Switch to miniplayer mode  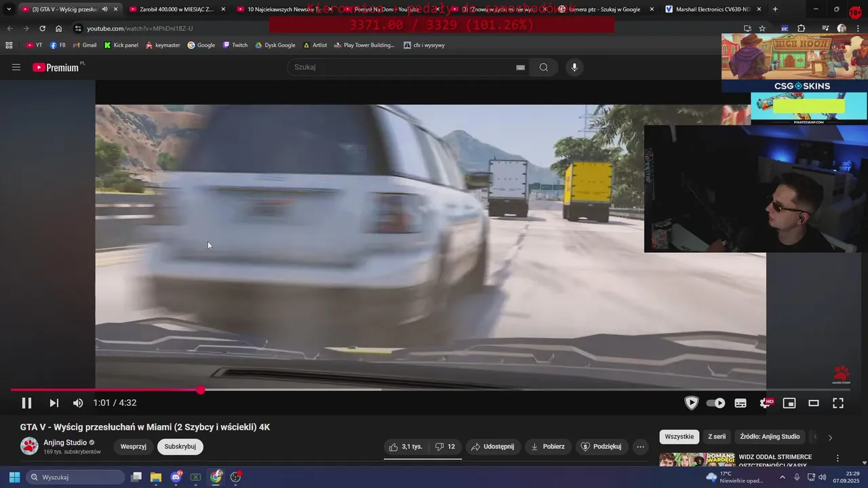(789, 403)
